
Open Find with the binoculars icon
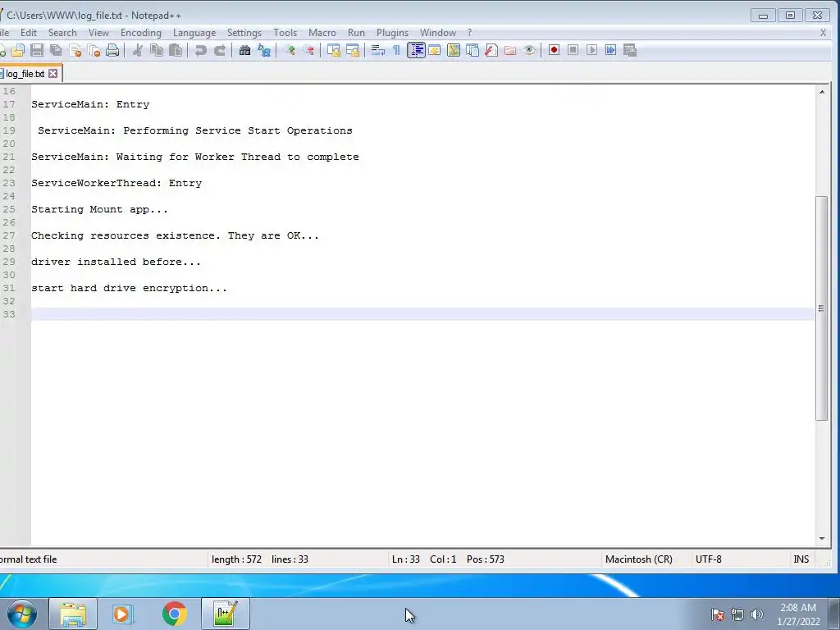point(244,50)
